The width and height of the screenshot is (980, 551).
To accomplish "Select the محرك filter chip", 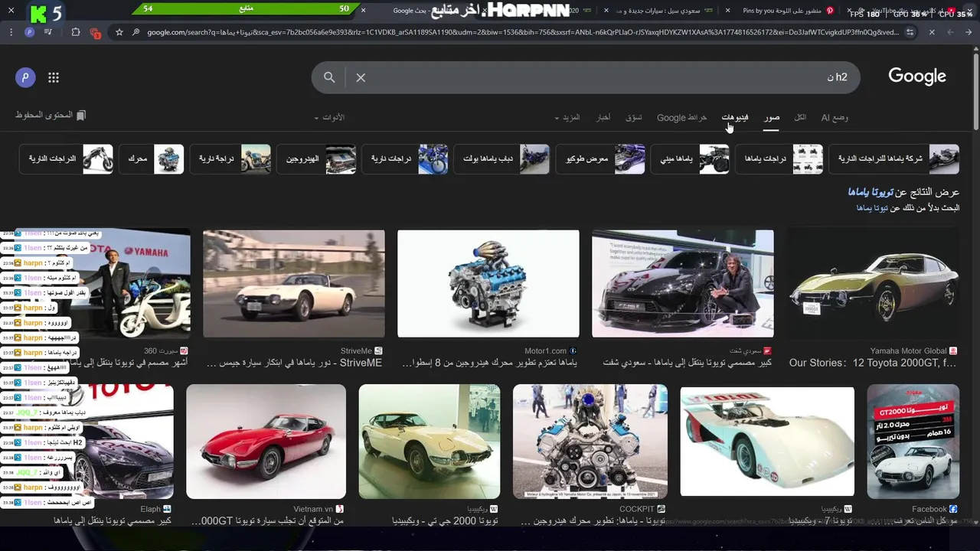I will click(151, 159).
